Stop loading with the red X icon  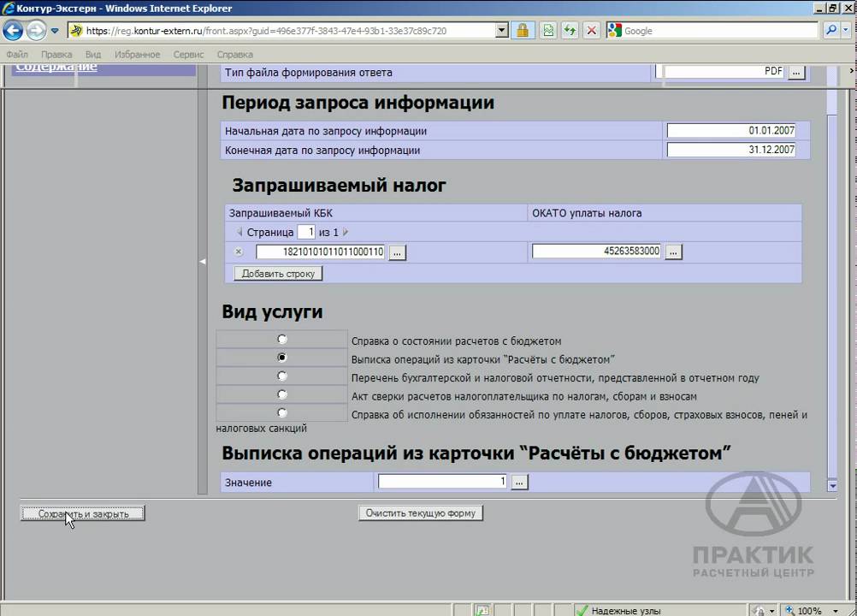(x=591, y=31)
